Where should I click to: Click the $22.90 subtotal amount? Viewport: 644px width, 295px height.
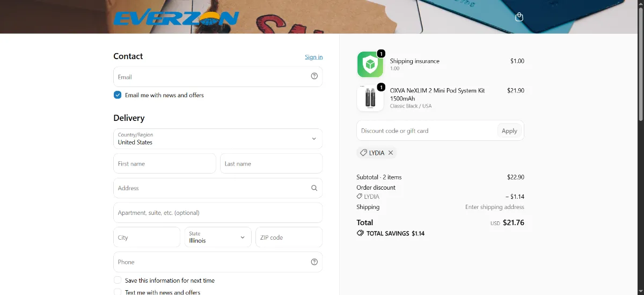tap(516, 177)
